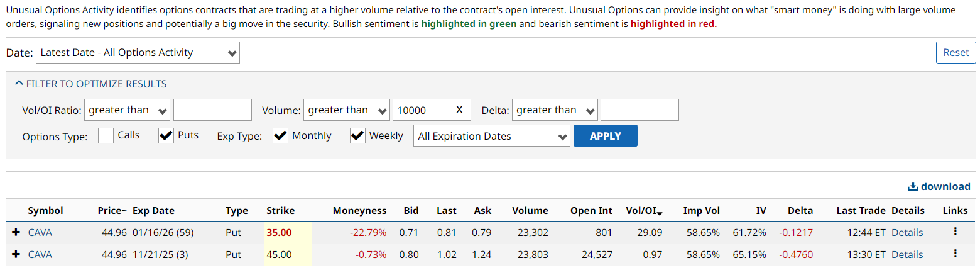980x270 pixels.
Task: Open links menu for 35.00 strike row
Action: (955, 232)
